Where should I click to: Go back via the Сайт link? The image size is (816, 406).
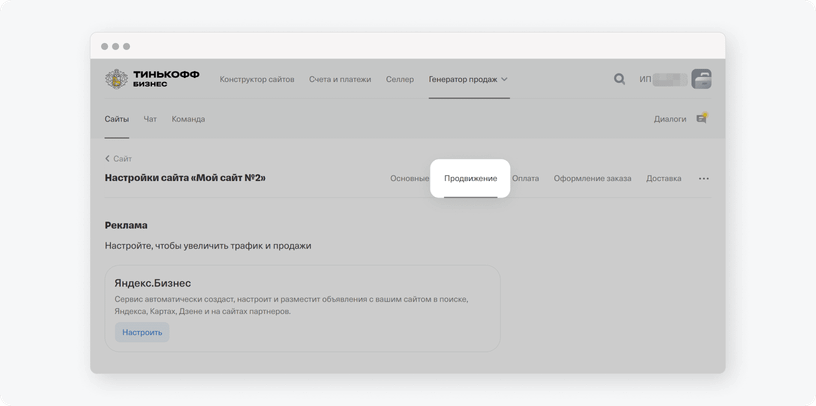[123, 159]
